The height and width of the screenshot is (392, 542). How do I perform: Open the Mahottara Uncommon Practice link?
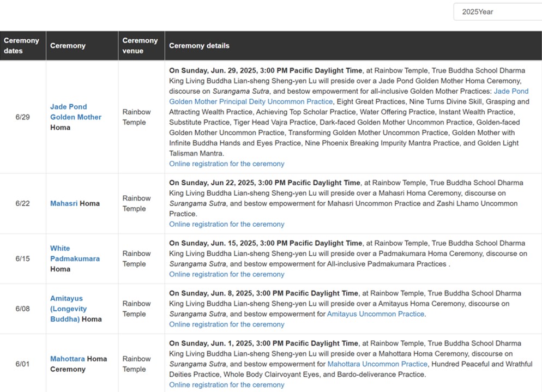tap(377, 364)
